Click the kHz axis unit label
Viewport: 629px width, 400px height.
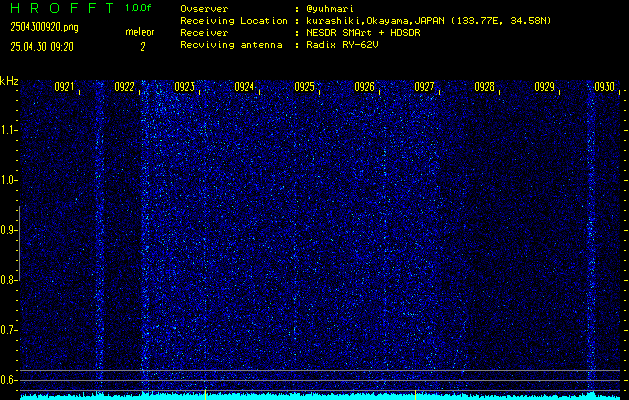(9, 81)
